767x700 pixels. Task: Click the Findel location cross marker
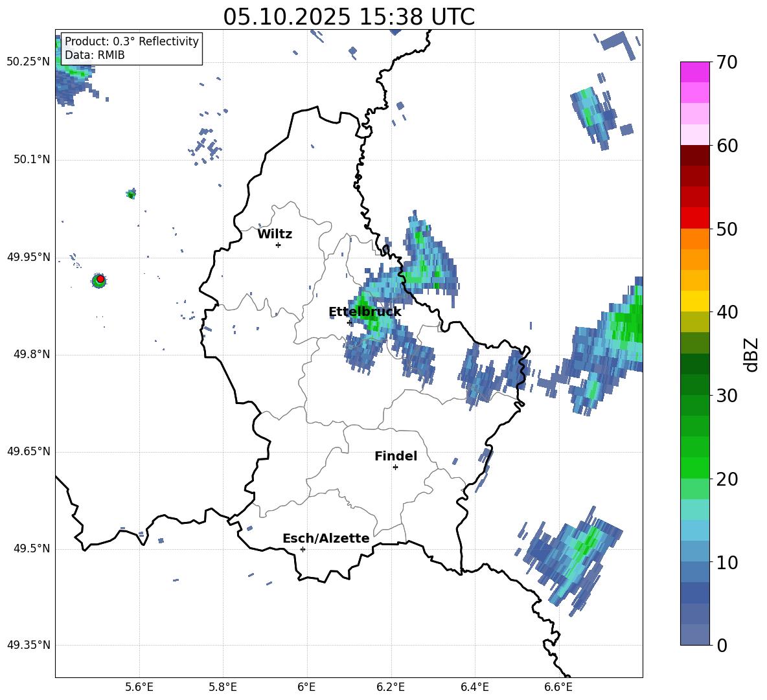[x=395, y=468]
